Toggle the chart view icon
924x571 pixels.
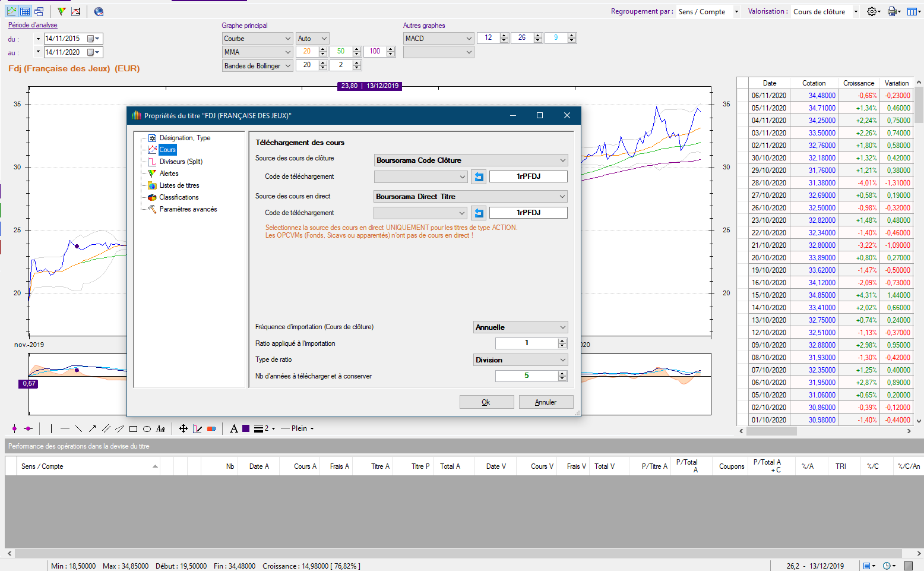pos(11,11)
